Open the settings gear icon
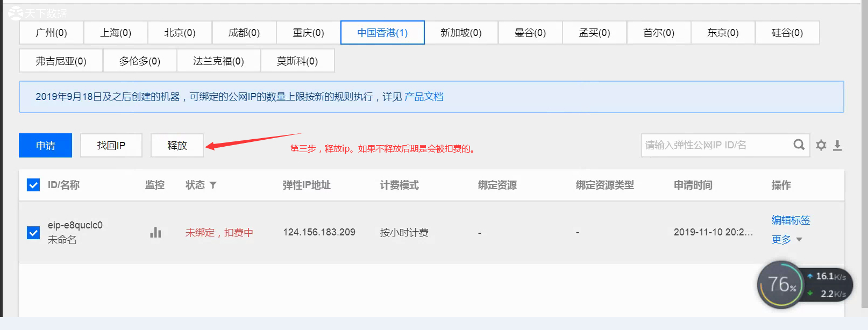 (x=821, y=145)
